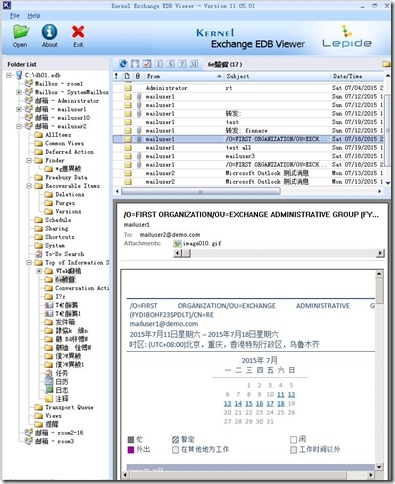Select the Common Views folder
This screenshot has height=484, width=395.
coord(64,143)
